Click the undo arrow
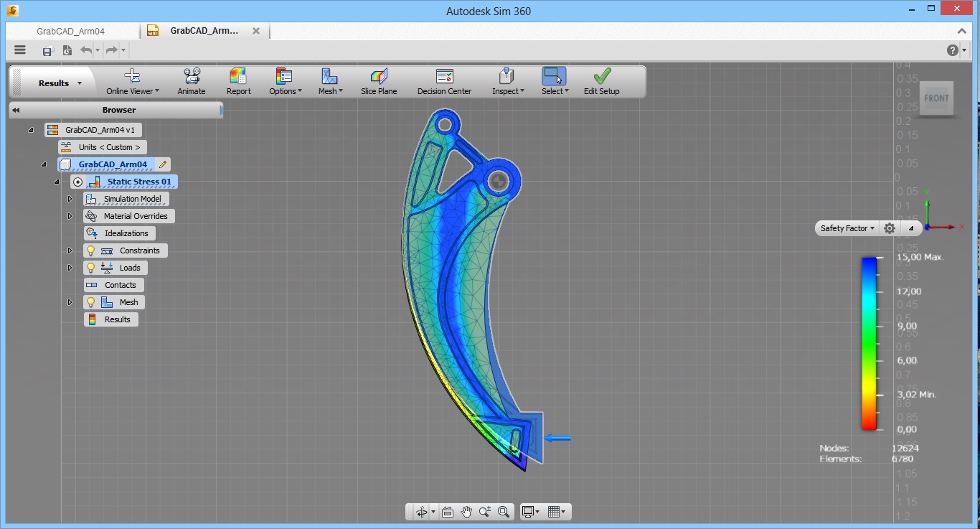 point(86,50)
